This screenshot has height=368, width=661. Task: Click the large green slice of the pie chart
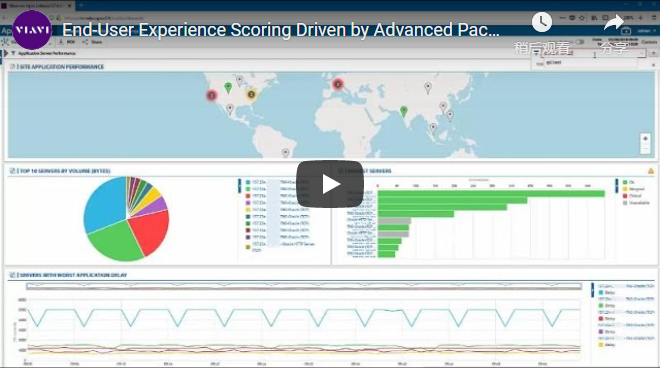click(114, 242)
